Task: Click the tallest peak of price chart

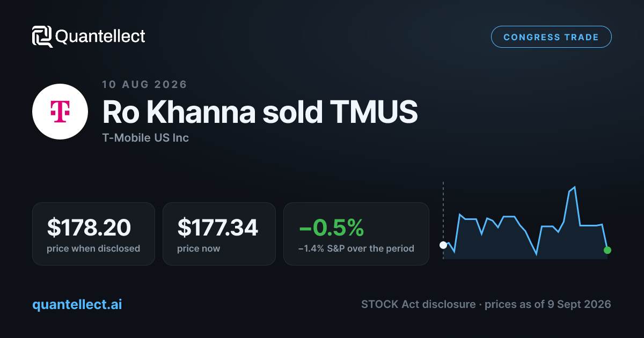Action: pos(575,187)
